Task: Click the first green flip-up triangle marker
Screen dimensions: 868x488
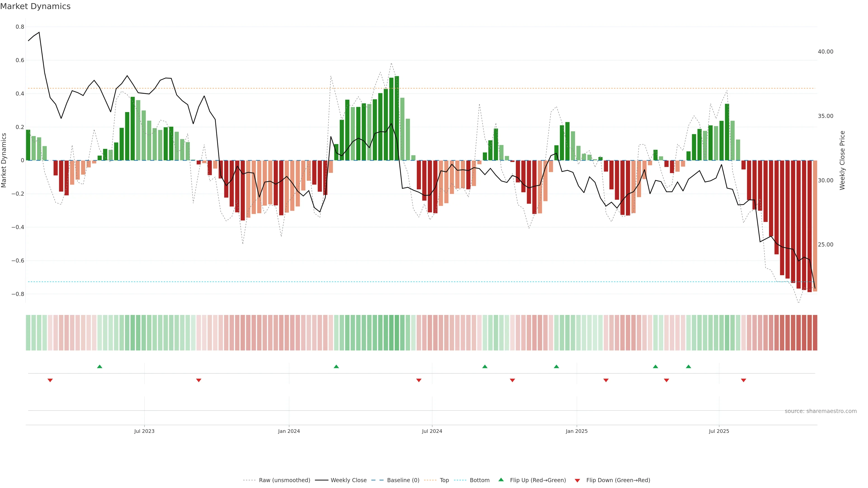Action: (99, 366)
